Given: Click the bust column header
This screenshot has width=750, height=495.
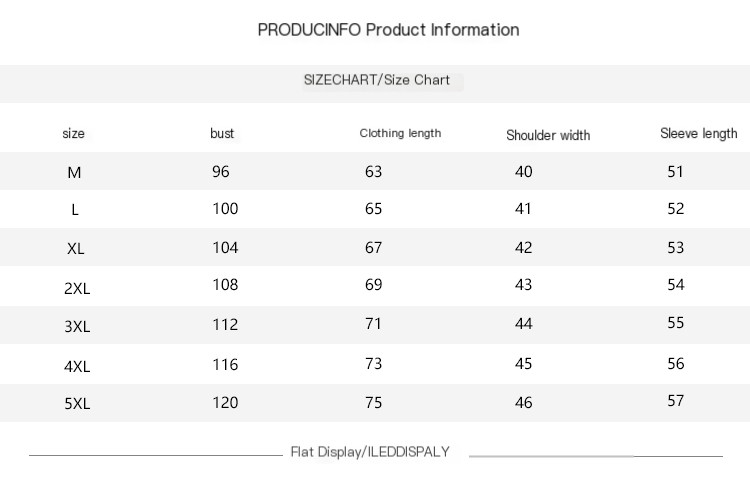Looking at the screenshot, I should (x=222, y=133).
